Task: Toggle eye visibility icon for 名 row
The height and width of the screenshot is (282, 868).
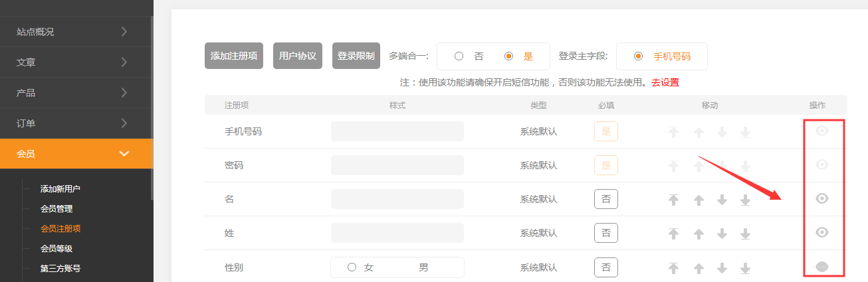Action: pyautogui.click(x=822, y=198)
